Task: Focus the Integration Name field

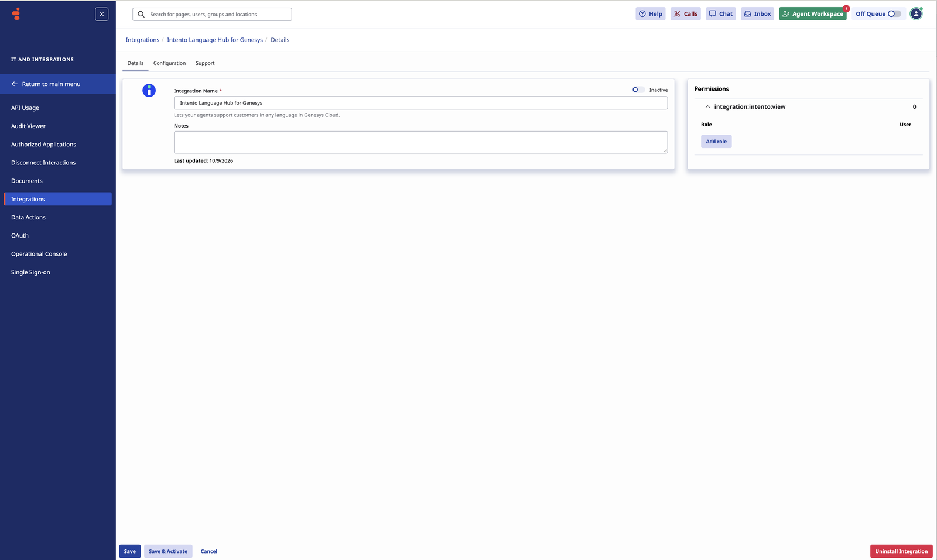Action: 420,103
